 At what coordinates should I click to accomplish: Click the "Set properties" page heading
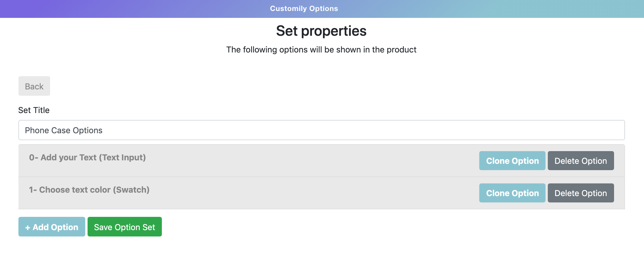pyautogui.click(x=321, y=31)
